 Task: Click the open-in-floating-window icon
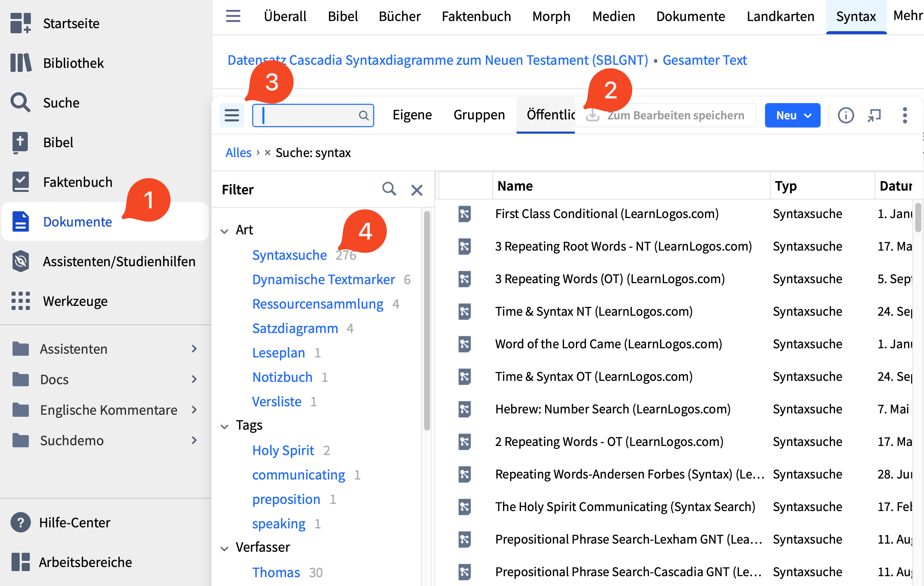click(874, 115)
